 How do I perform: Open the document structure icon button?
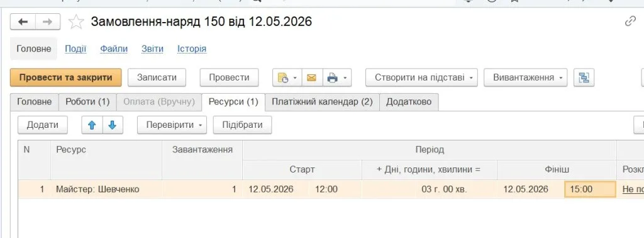584,77
